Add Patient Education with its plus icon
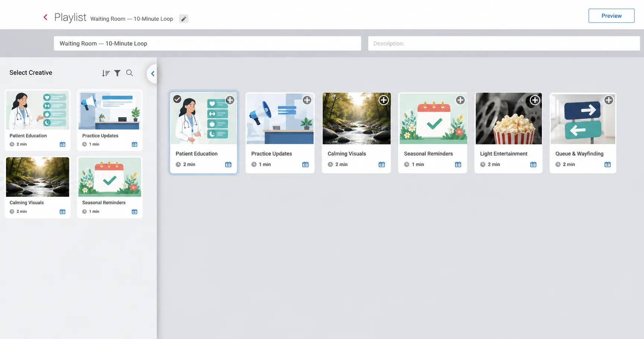This screenshot has height=339, width=644. tap(230, 100)
